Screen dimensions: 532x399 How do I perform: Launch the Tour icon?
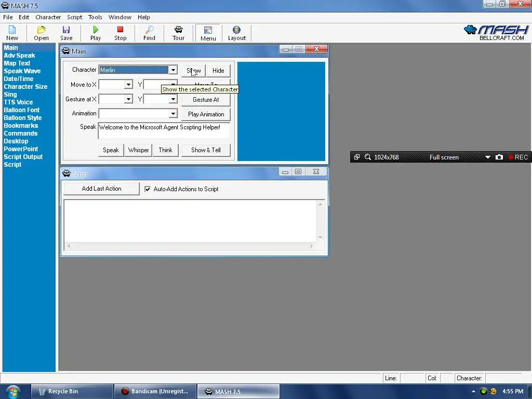[179, 33]
